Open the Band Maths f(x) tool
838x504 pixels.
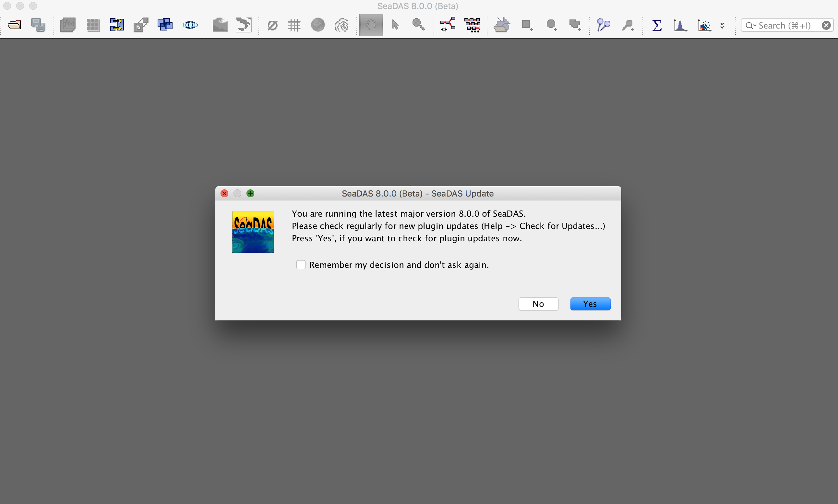(68, 25)
